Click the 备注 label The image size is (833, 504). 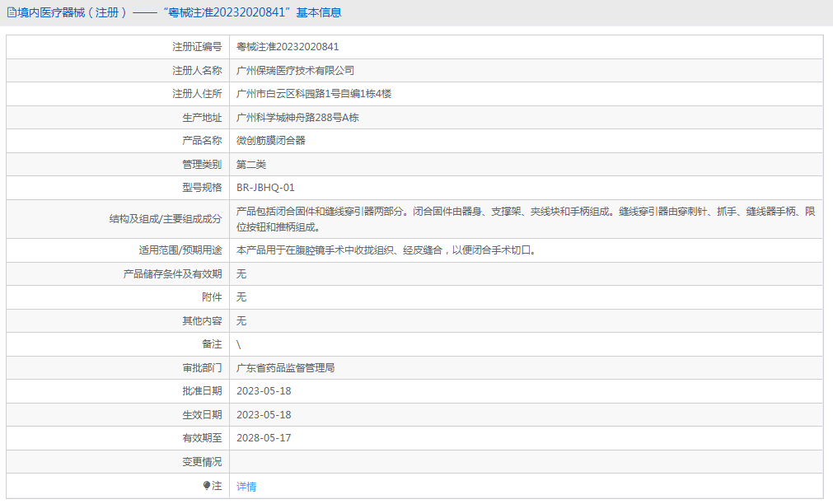click(212, 344)
